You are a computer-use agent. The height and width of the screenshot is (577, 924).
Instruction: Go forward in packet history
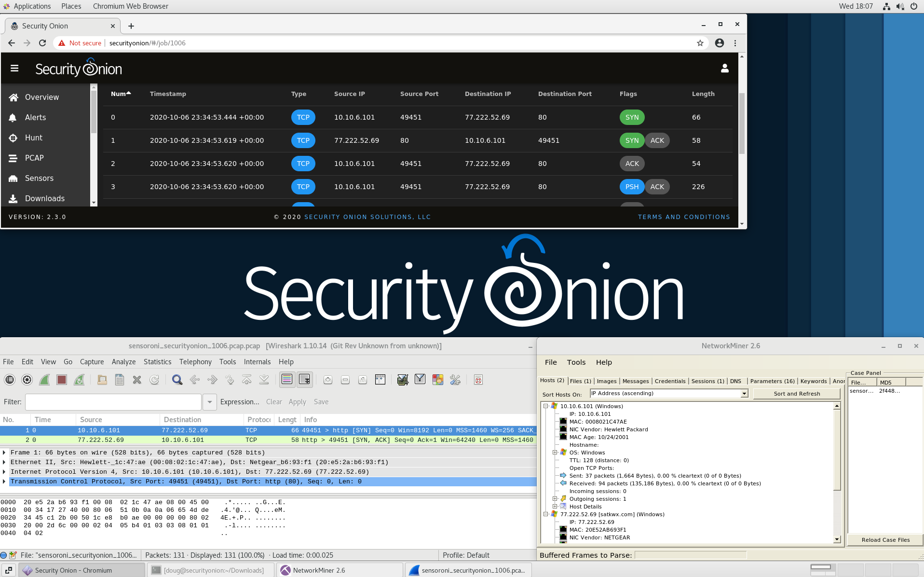[212, 380]
